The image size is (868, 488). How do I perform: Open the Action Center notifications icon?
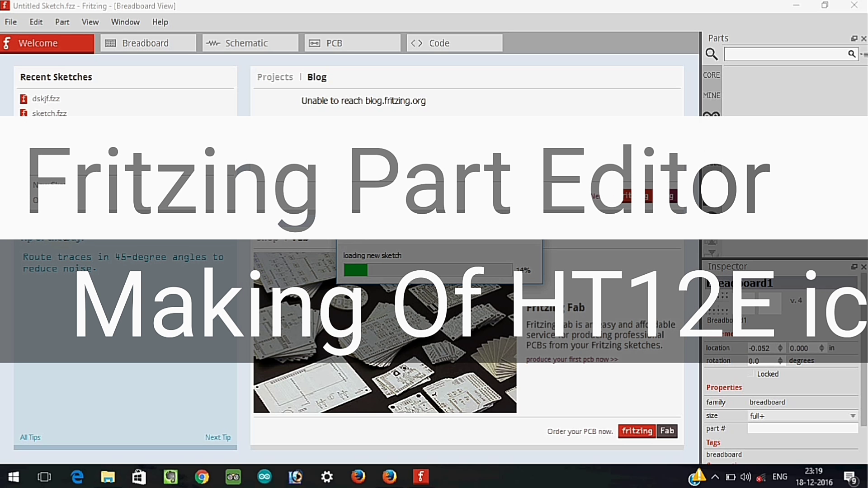point(850,477)
